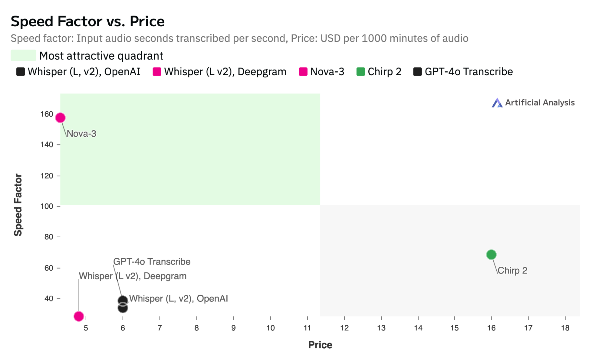Click the Whisper (L, v2), OpenAI chart label
This screenshot has height=364, width=605.
click(x=179, y=298)
